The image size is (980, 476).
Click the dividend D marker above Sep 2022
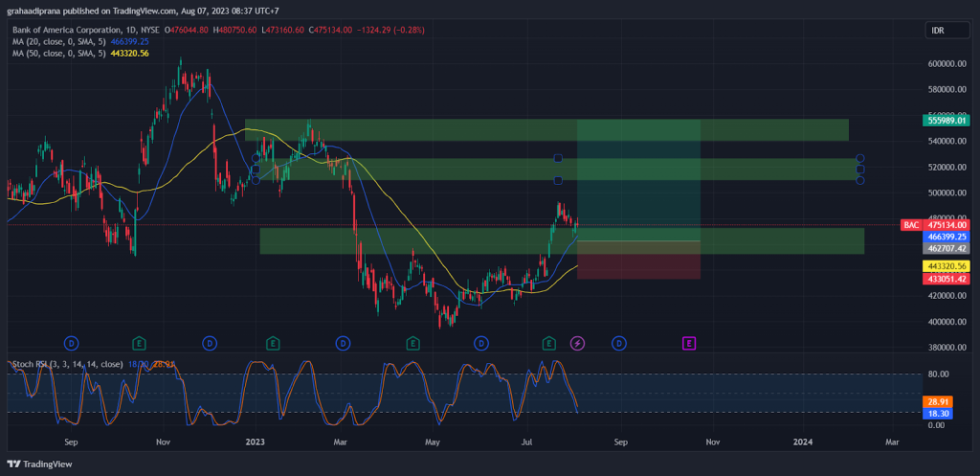71,343
